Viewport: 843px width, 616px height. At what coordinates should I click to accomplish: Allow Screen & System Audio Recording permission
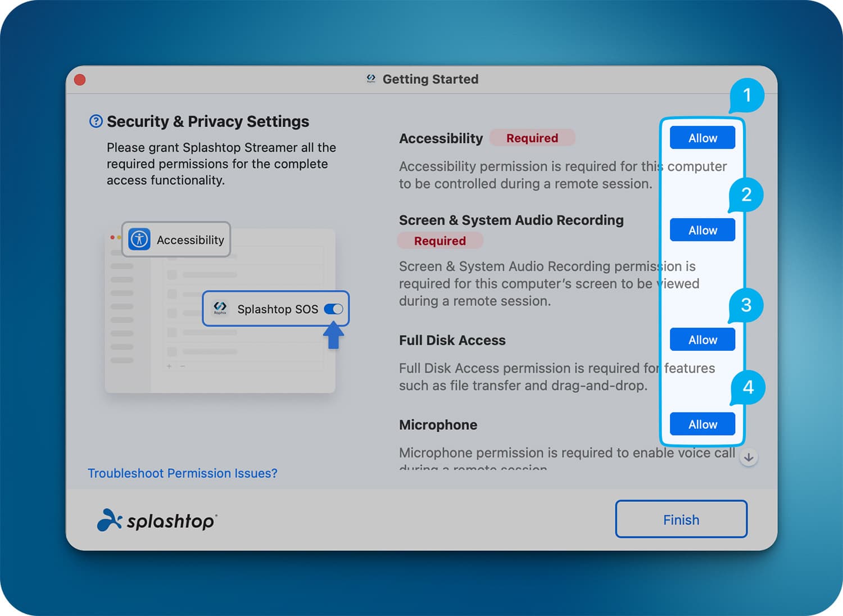pos(702,230)
